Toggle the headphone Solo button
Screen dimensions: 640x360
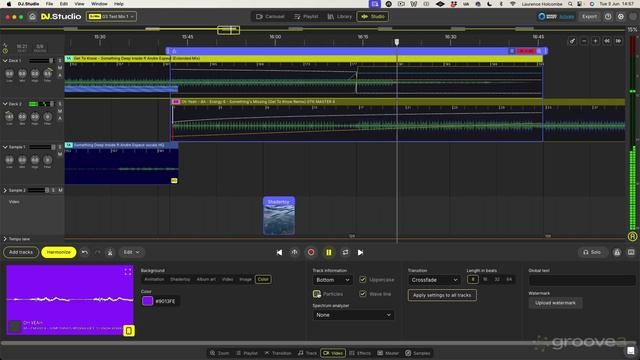tap(592, 252)
